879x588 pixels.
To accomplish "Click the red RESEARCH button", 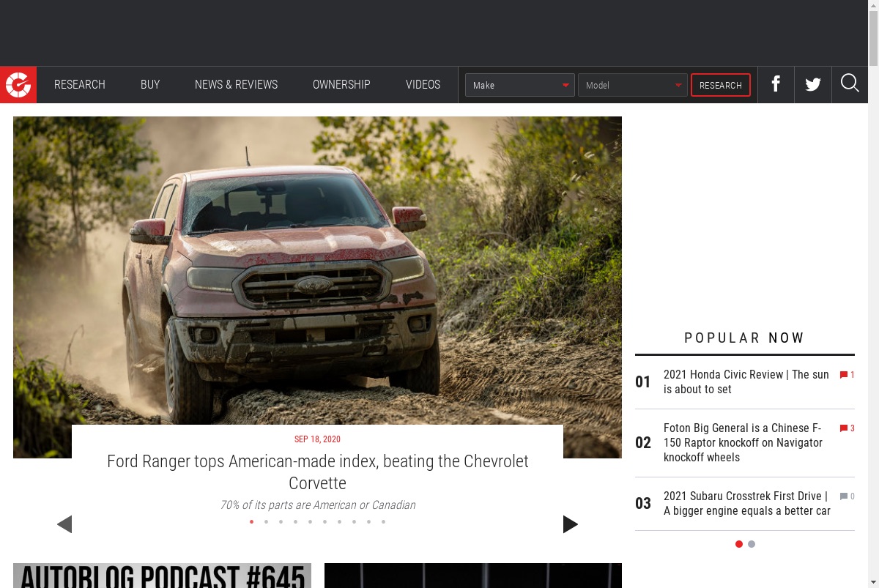I will click(721, 85).
